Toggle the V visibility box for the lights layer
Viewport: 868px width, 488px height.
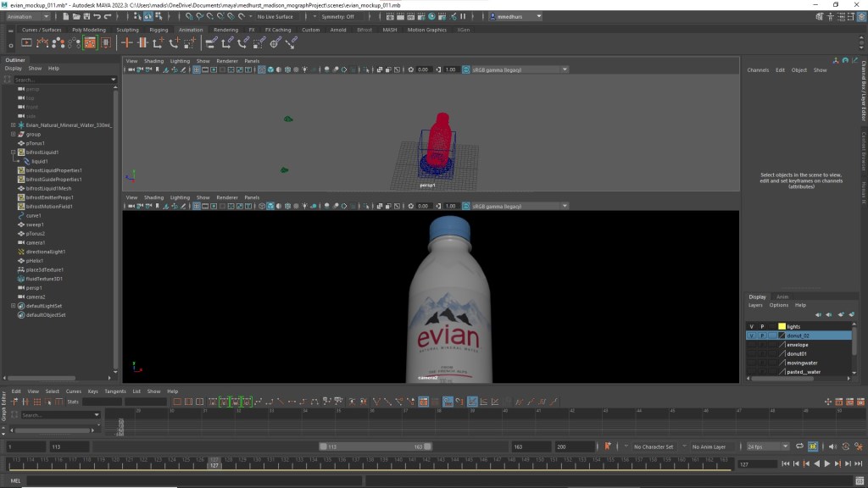pos(751,326)
